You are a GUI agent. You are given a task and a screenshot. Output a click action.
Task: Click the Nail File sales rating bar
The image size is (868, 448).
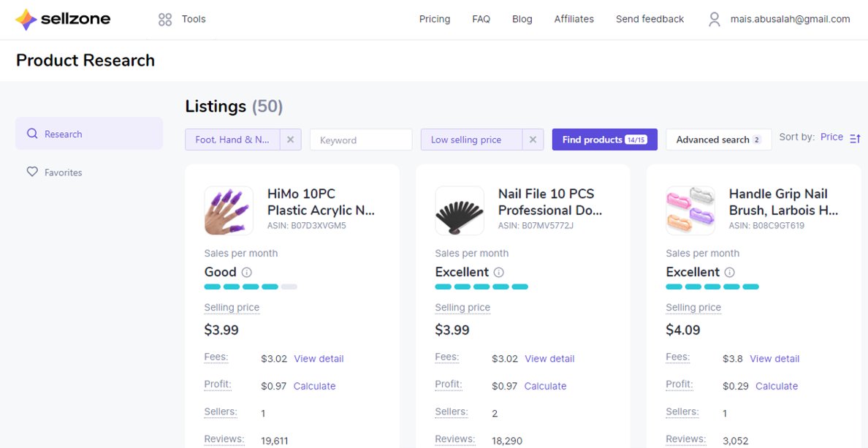point(481,287)
